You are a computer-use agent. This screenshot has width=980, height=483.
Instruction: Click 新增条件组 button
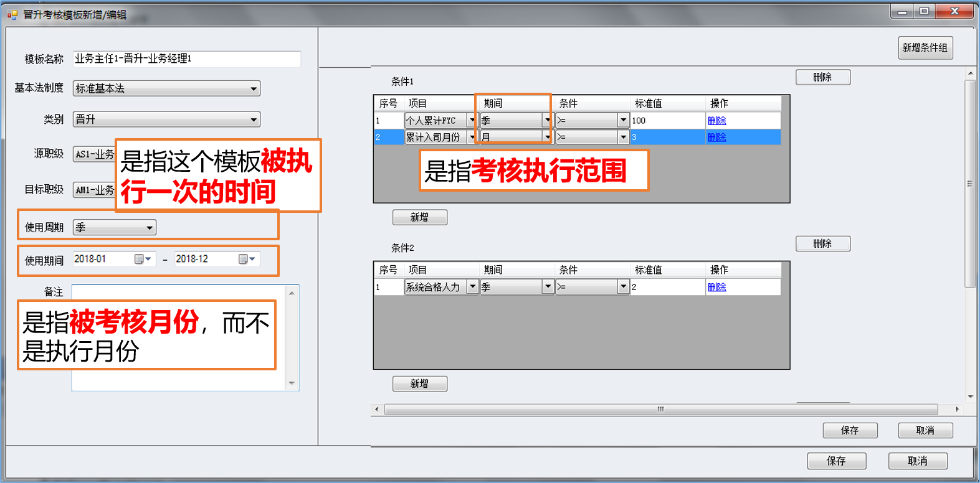click(x=925, y=48)
